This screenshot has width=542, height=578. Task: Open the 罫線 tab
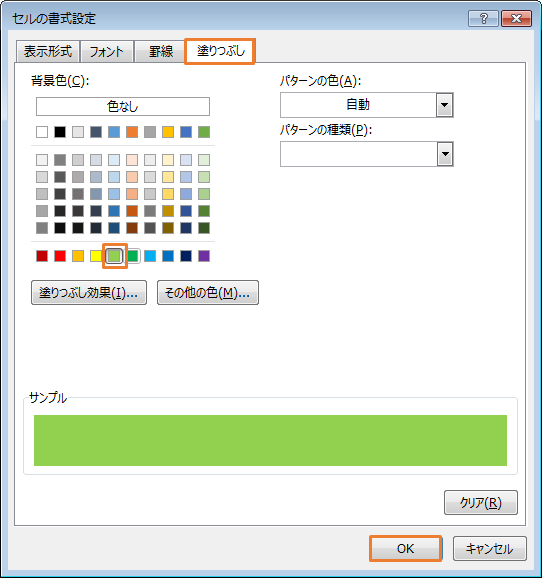[161, 51]
